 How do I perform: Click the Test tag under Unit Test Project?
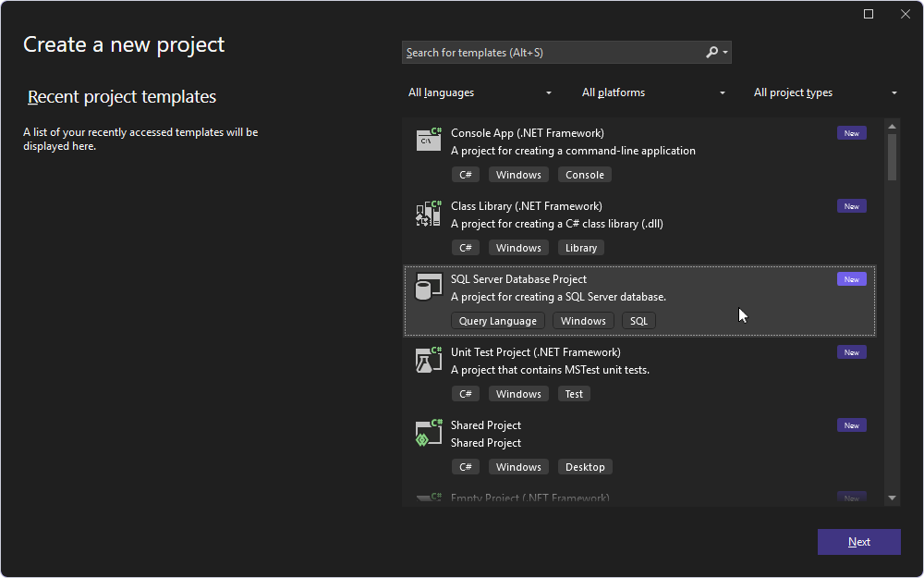point(574,393)
